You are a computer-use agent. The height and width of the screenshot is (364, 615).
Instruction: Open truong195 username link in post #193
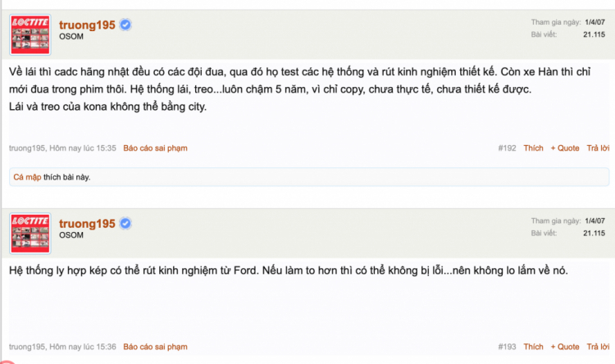pyautogui.click(x=87, y=224)
